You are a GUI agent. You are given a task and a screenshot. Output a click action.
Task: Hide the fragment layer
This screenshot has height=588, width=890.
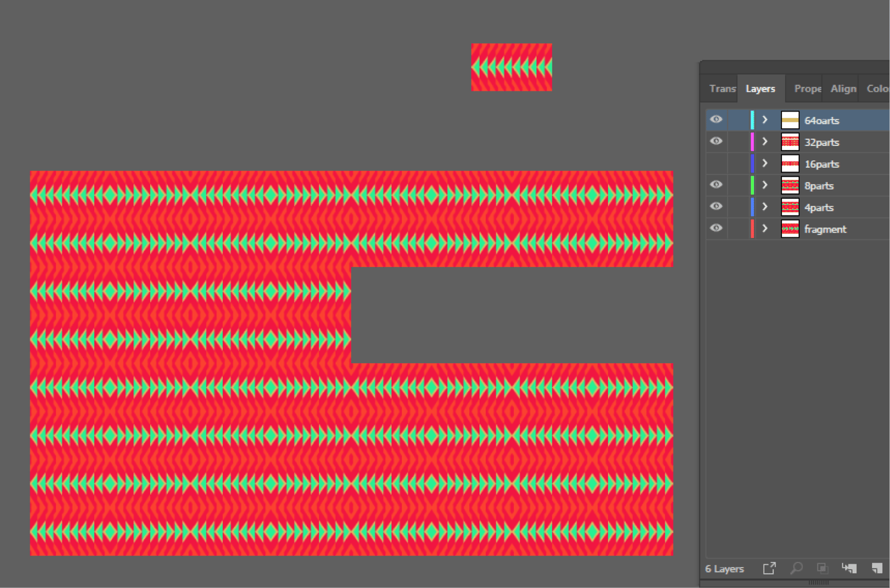tap(716, 228)
